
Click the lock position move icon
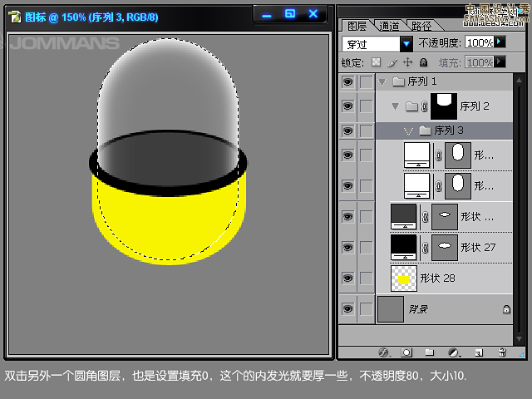(407, 62)
